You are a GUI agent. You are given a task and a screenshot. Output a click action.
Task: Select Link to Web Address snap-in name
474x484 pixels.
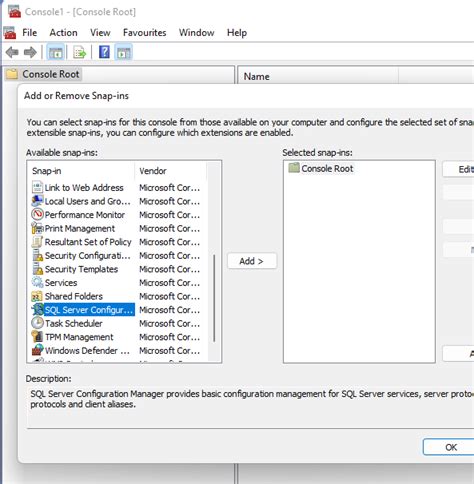pos(84,188)
